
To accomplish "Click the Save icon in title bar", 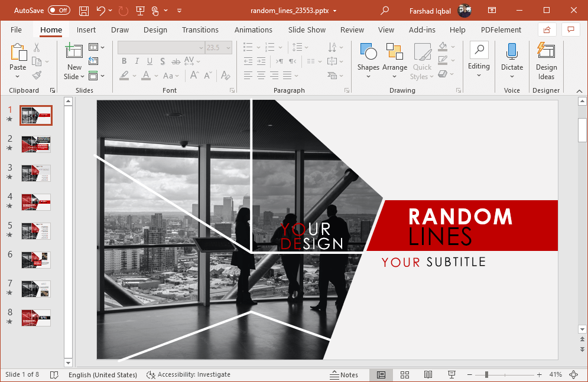I will (x=84, y=11).
